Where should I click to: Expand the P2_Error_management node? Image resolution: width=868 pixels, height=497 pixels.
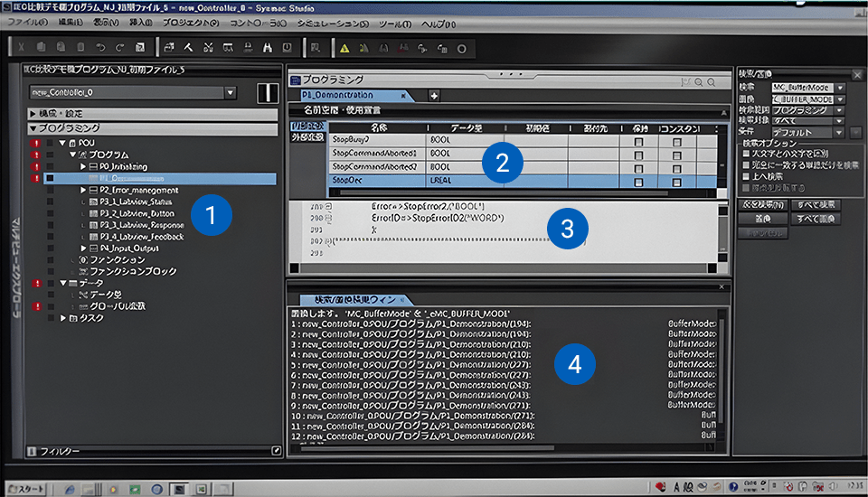[x=83, y=190]
